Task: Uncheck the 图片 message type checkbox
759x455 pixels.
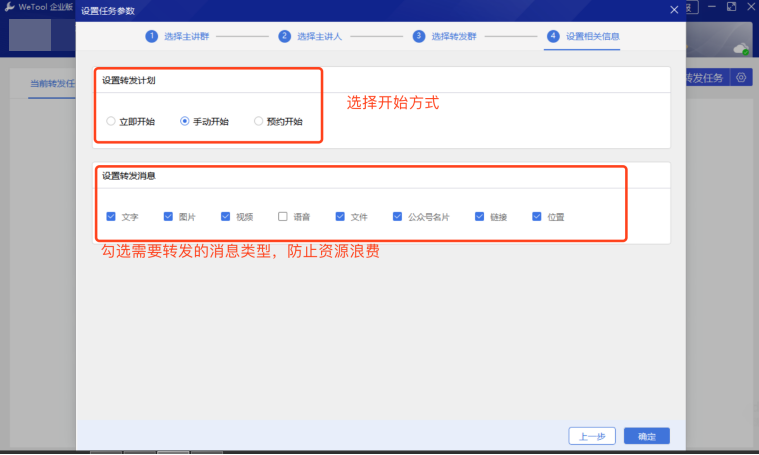Action: coord(168,216)
